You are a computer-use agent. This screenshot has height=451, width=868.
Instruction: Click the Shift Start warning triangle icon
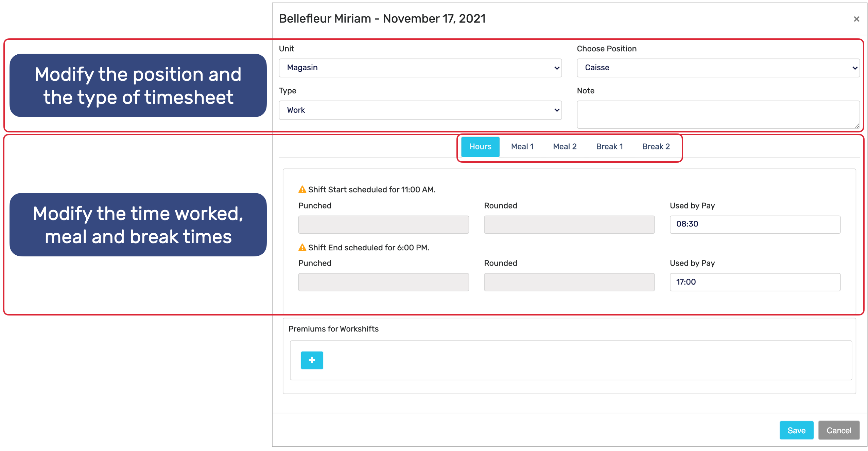click(302, 190)
